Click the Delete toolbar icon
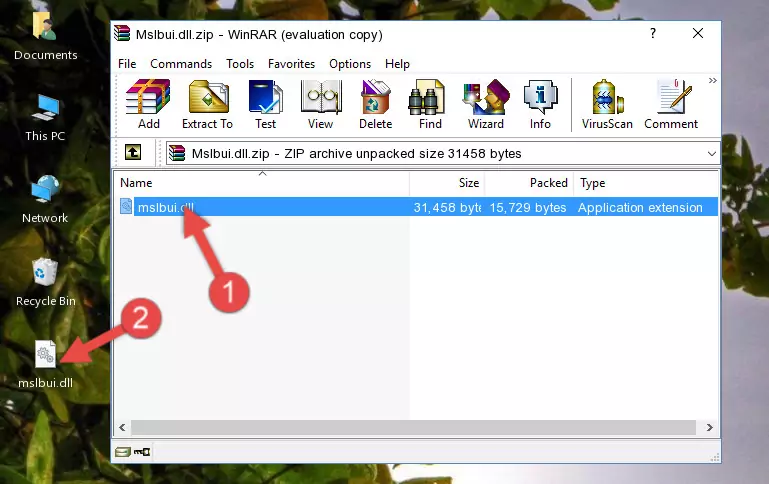The height and width of the screenshot is (484, 769). tap(375, 104)
